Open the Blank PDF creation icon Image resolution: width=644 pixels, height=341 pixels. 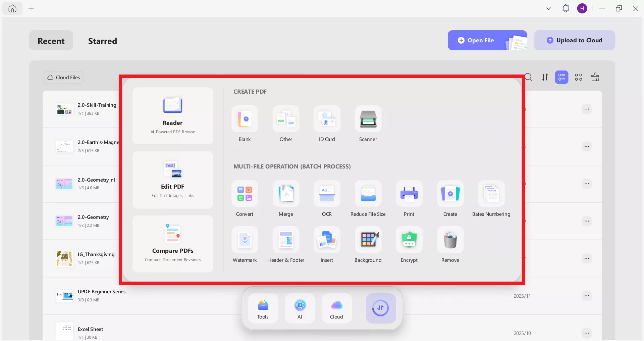(245, 119)
